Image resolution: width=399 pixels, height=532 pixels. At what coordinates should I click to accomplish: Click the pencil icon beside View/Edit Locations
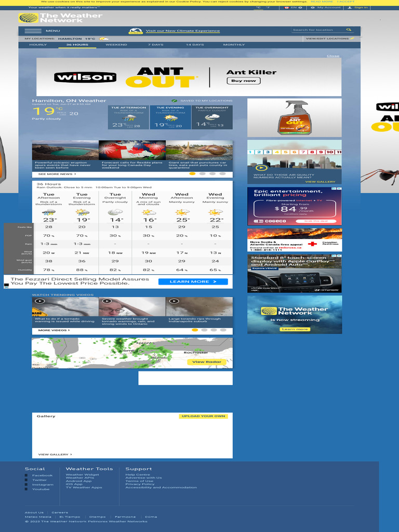pos(352,38)
